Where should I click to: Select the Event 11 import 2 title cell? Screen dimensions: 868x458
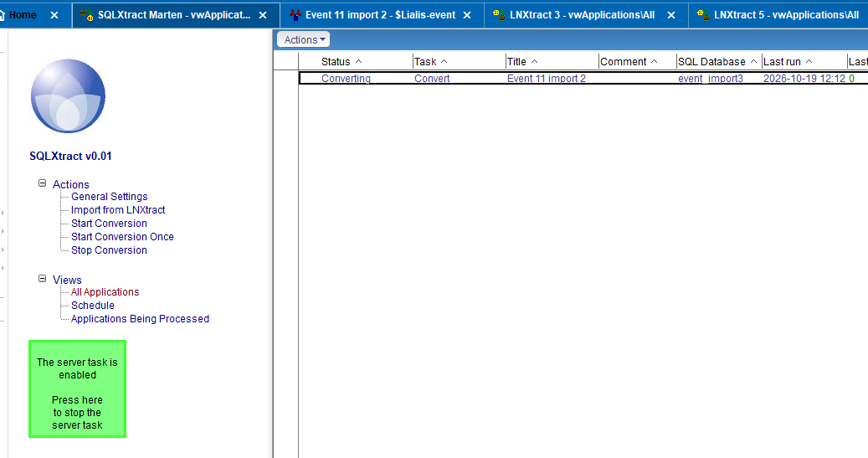pyautogui.click(x=547, y=78)
